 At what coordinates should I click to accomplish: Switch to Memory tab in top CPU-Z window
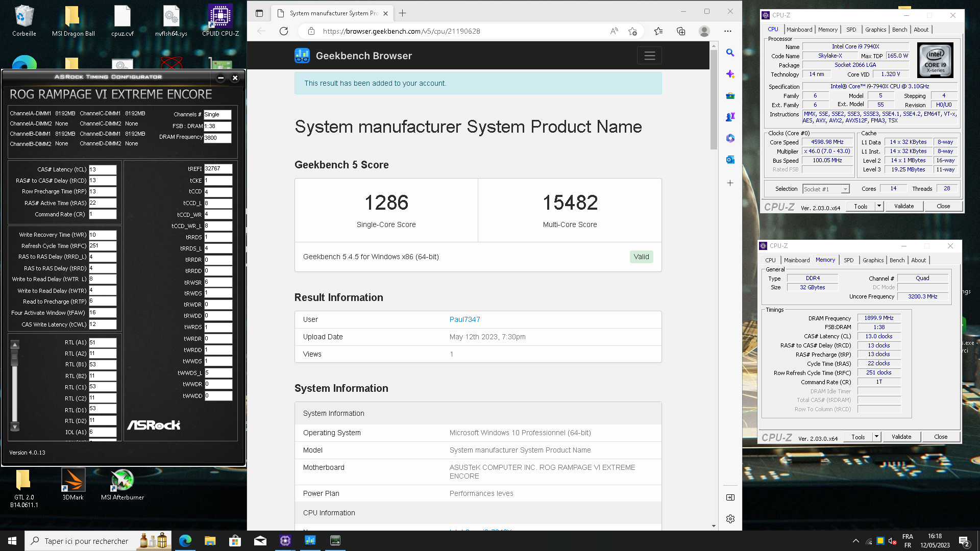828,30
